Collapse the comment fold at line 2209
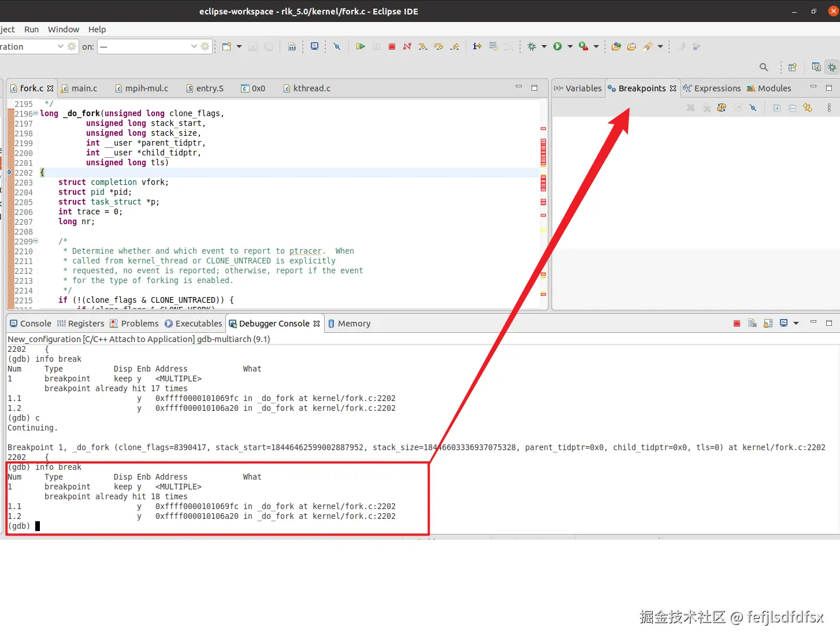 pyautogui.click(x=36, y=241)
